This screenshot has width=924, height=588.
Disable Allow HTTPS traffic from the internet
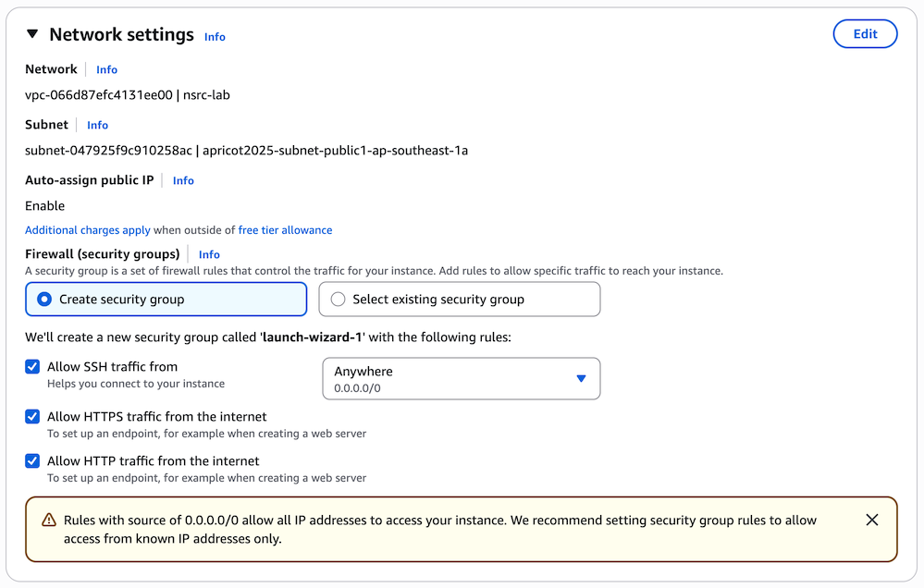(33, 417)
